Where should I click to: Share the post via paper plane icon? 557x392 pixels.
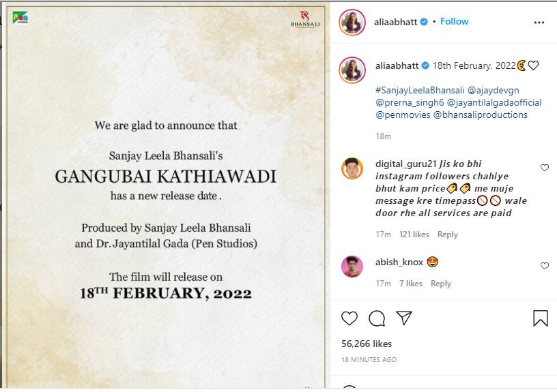click(x=404, y=318)
